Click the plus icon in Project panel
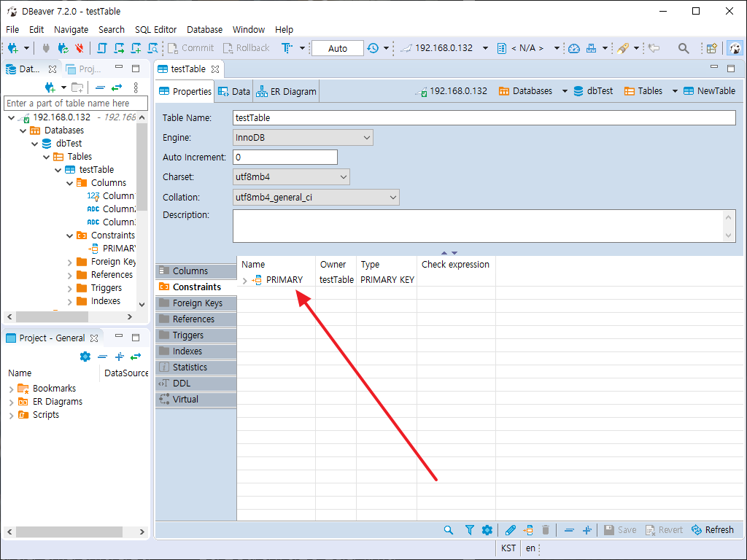747x560 pixels. [120, 356]
